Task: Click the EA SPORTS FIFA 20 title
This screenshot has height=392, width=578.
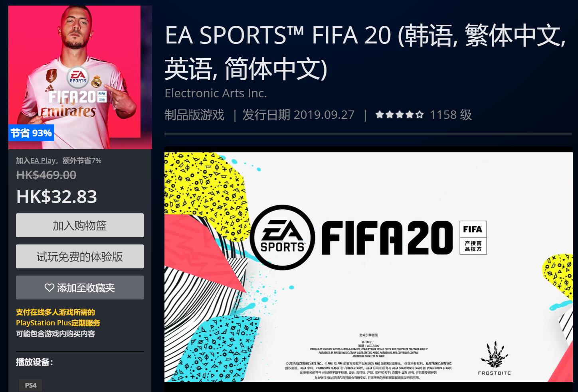Action: point(365,52)
